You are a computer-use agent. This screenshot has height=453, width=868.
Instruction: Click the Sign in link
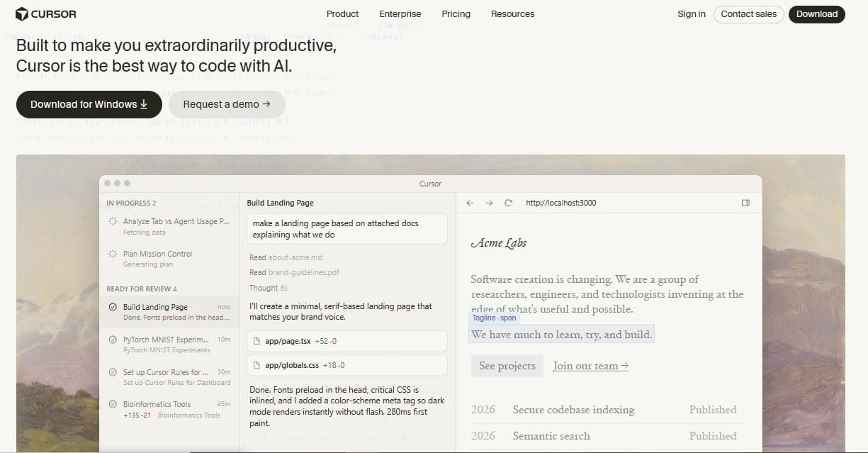(692, 14)
